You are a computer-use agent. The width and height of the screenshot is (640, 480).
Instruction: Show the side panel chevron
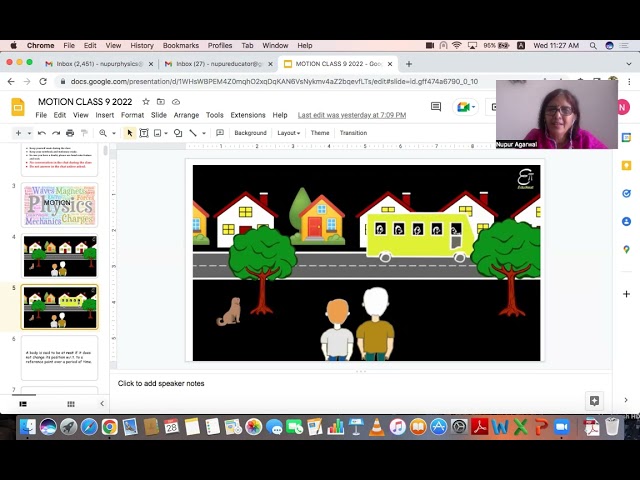click(x=626, y=400)
